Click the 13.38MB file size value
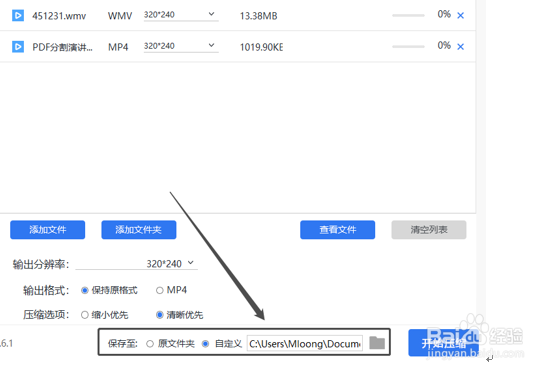The height and width of the screenshot is (373, 556). click(258, 16)
